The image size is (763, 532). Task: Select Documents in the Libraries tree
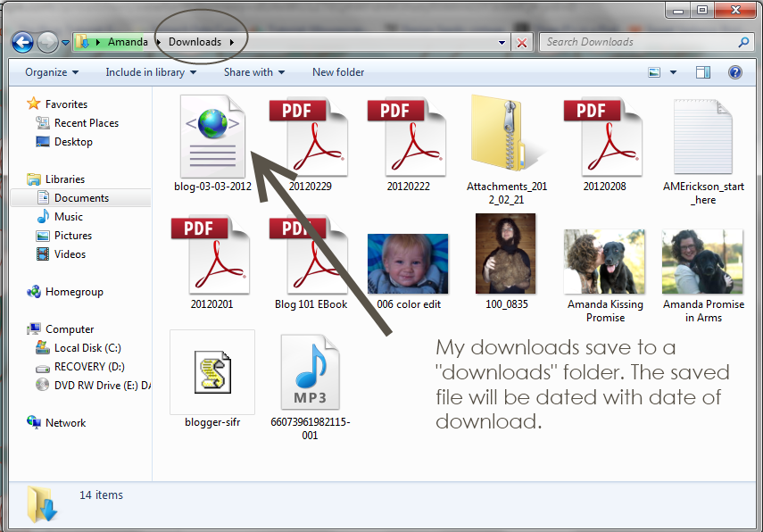(x=81, y=198)
